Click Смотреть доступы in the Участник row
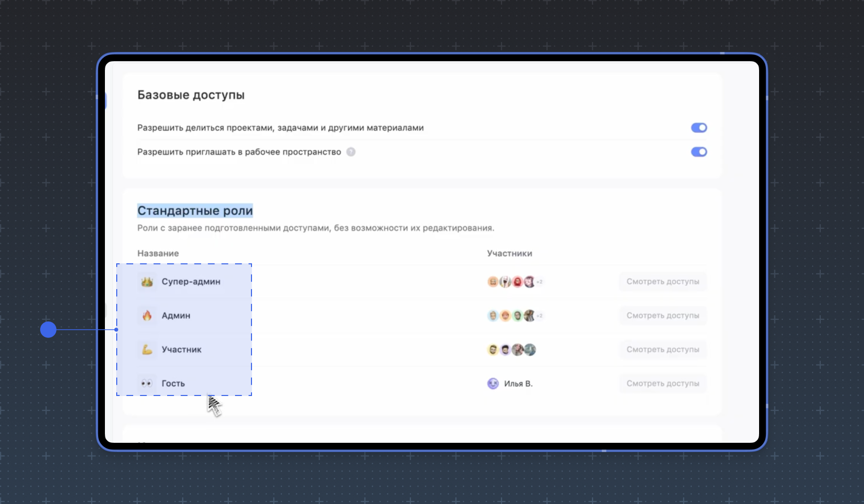 (x=662, y=349)
